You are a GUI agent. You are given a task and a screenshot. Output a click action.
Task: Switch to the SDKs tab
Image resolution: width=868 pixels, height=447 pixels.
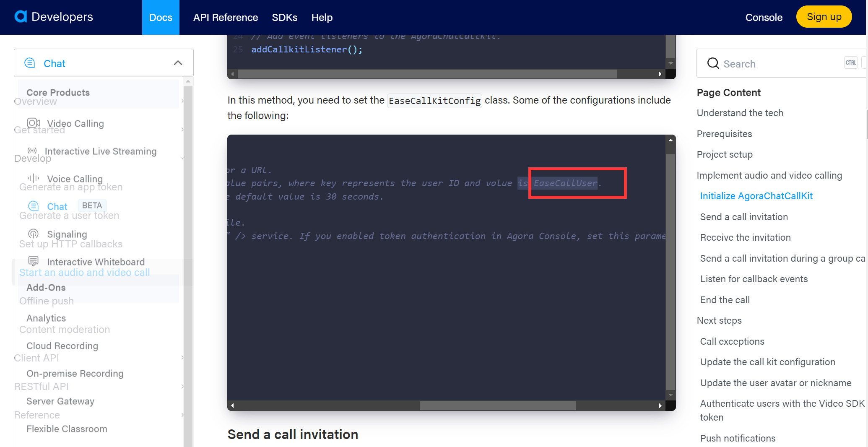pos(284,17)
